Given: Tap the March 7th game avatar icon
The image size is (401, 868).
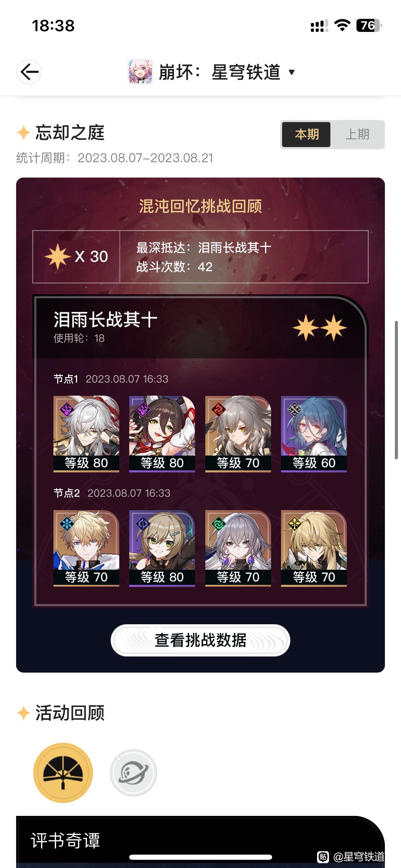Looking at the screenshot, I should [x=140, y=72].
